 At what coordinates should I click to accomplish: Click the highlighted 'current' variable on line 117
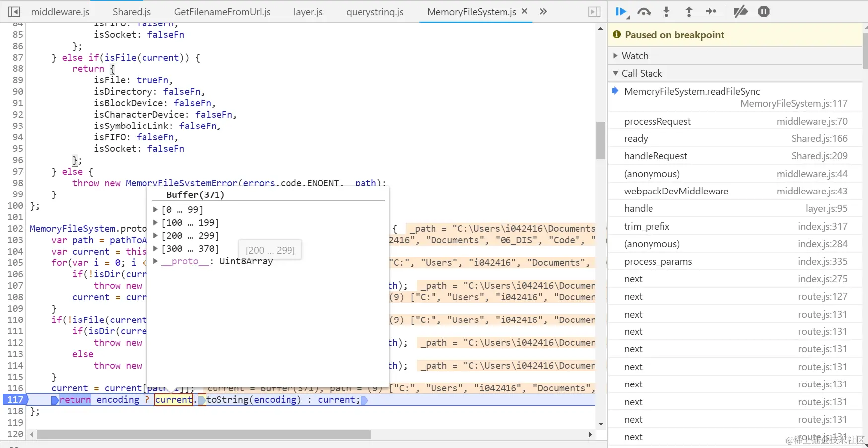173,400
